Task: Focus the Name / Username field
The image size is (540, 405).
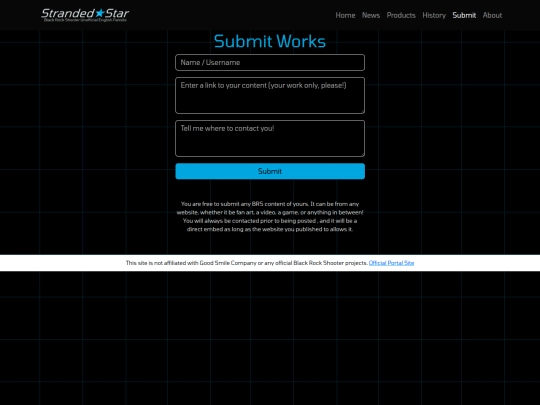Action: tap(270, 62)
